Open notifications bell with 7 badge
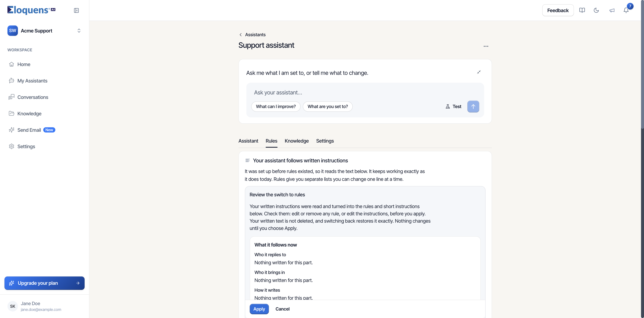 (x=626, y=10)
